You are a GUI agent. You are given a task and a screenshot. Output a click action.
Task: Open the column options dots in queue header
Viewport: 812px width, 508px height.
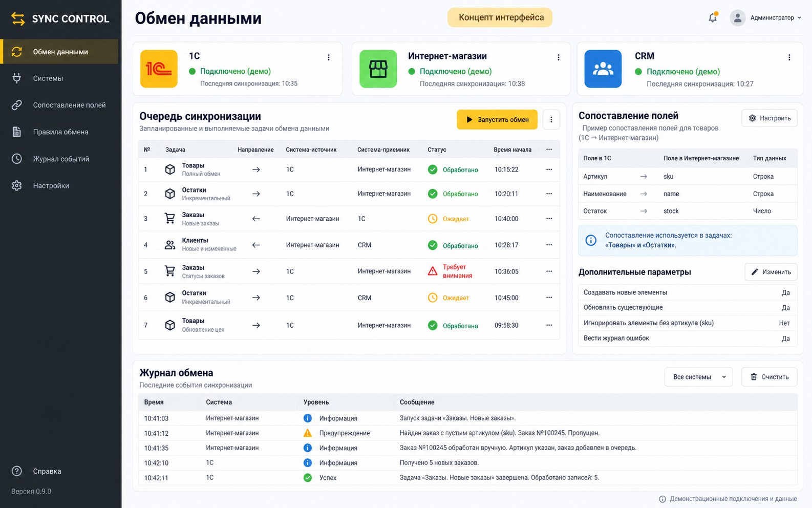(549, 150)
